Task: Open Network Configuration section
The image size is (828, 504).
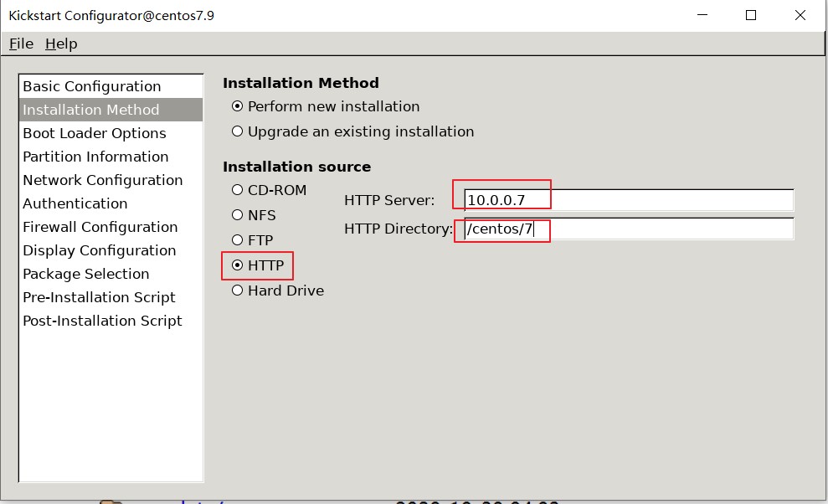Action: pos(111,180)
